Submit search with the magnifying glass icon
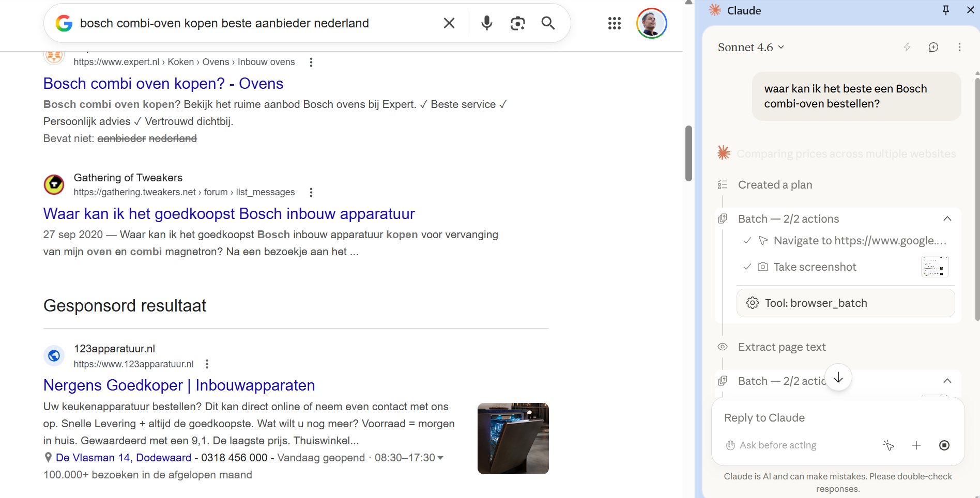 coord(548,23)
